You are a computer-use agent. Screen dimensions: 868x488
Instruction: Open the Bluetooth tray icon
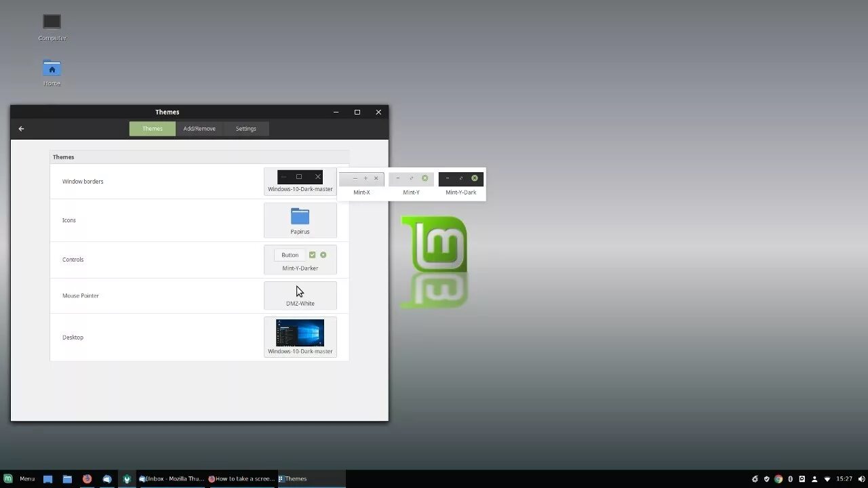pos(790,479)
